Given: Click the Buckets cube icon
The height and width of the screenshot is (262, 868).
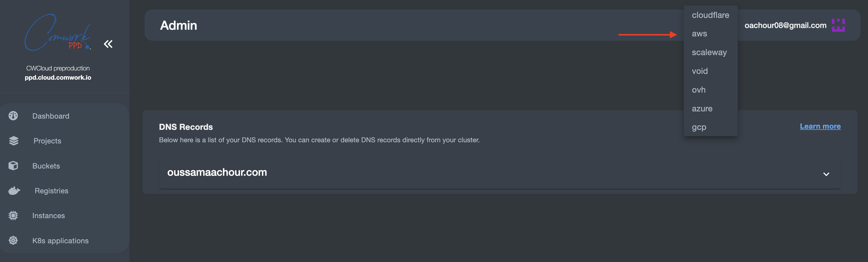Looking at the screenshot, I should 13,166.
